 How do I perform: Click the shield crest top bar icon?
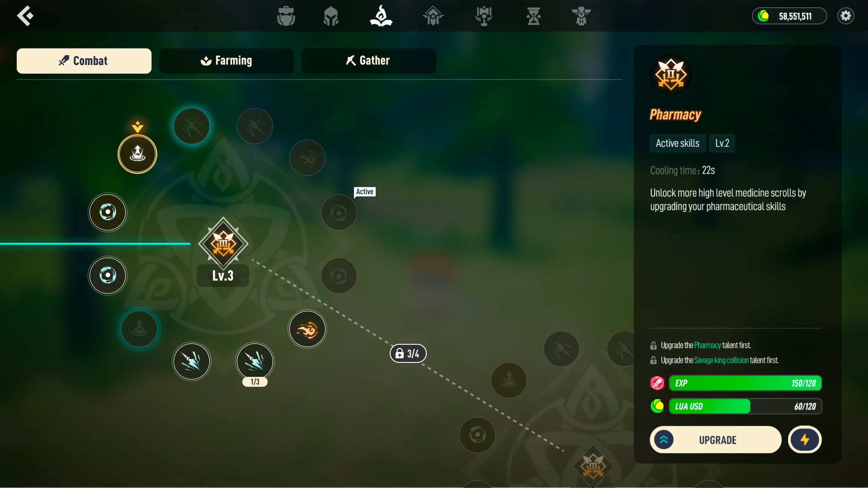click(432, 16)
